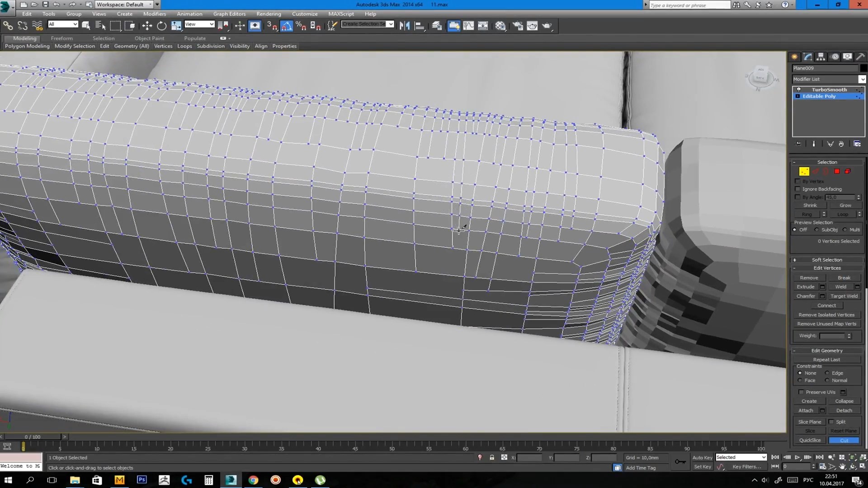The width and height of the screenshot is (868, 488).
Task: Open the Utilities command panel
Action: click(x=860, y=56)
